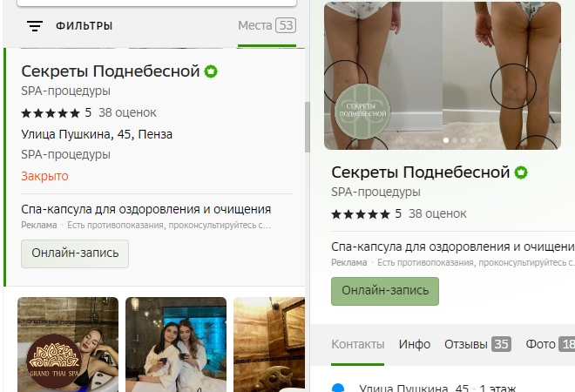Open the Отзывы tab

click(477, 344)
